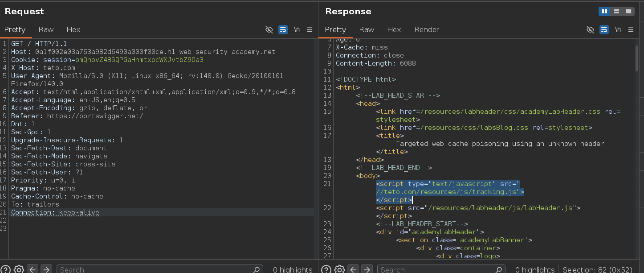Image resolution: width=644 pixels, height=273 pixels.
Task: Open Request search help icon
Action: (6, 269)
